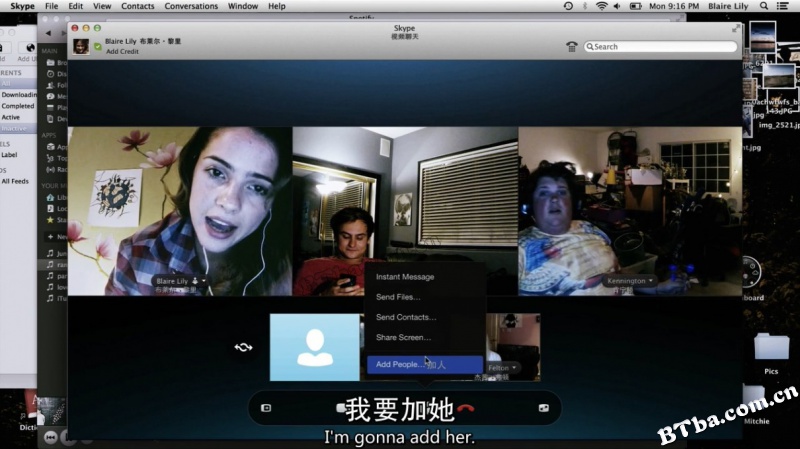The width and height of the screenshot is (800, 449).
Task: Select the img_2521.jpg file on the desktop
Action: point(779,125)
